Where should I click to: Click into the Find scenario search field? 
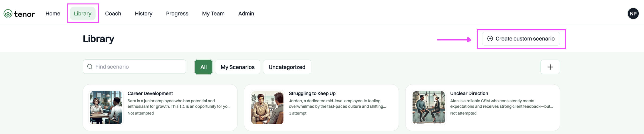[134, 67]
